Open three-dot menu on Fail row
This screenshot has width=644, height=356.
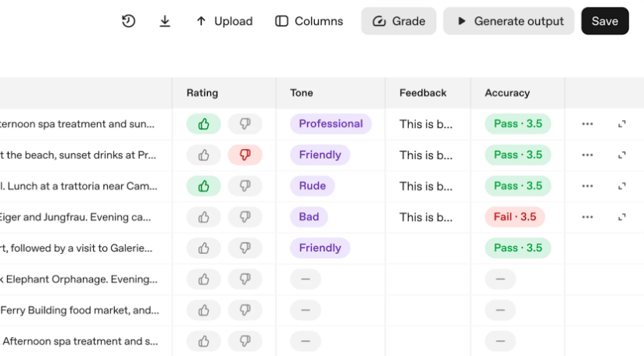pos(588,217)
